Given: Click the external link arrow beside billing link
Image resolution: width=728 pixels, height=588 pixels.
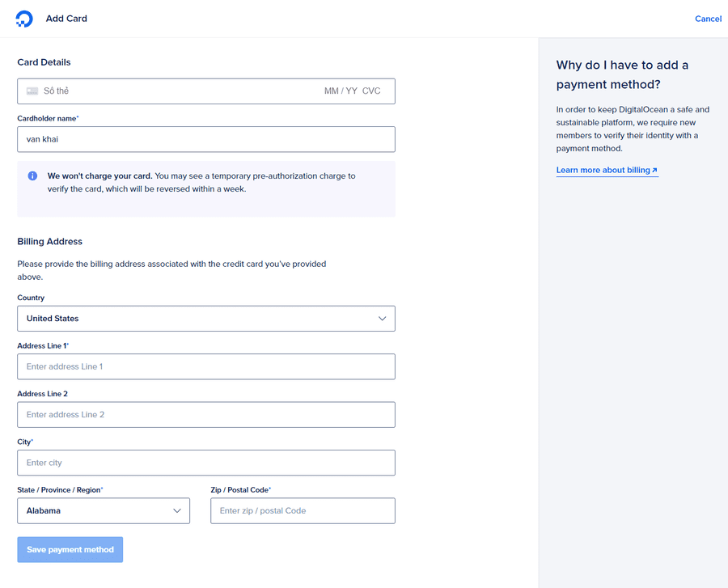Looking at the screenshot, I should point(654,171).
